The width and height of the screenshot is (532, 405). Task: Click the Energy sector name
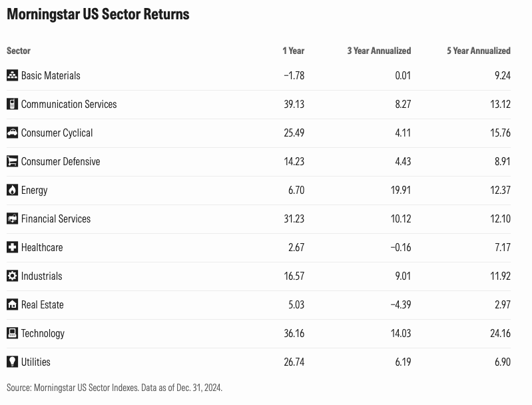click(x=35, y=190)
